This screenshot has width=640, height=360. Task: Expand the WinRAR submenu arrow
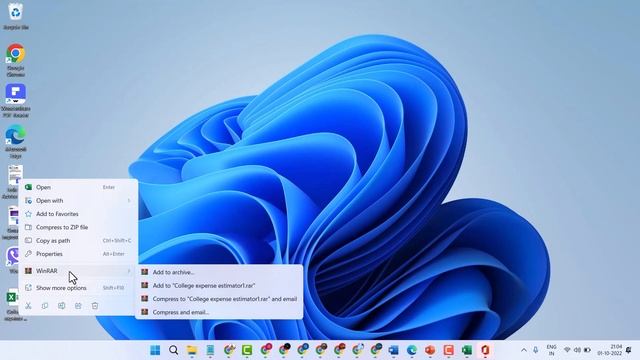click(x=129, y=271)
